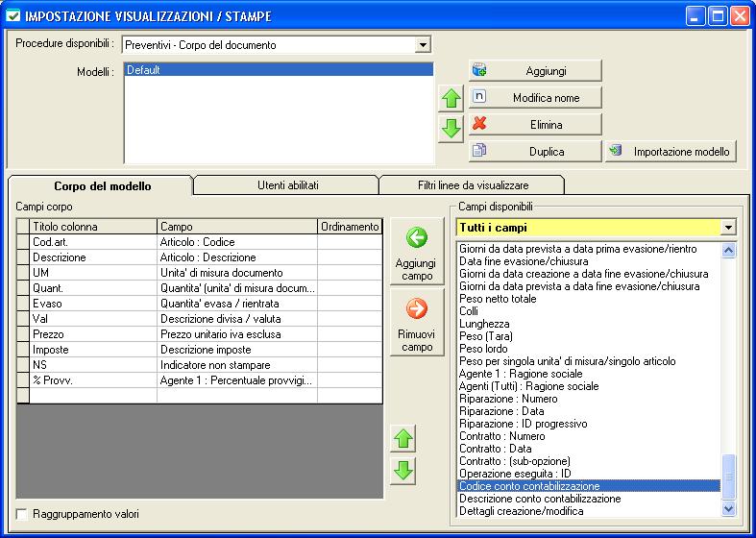
Task: Move model up with green arrow beside Modelli list
Action: point(451,99)
